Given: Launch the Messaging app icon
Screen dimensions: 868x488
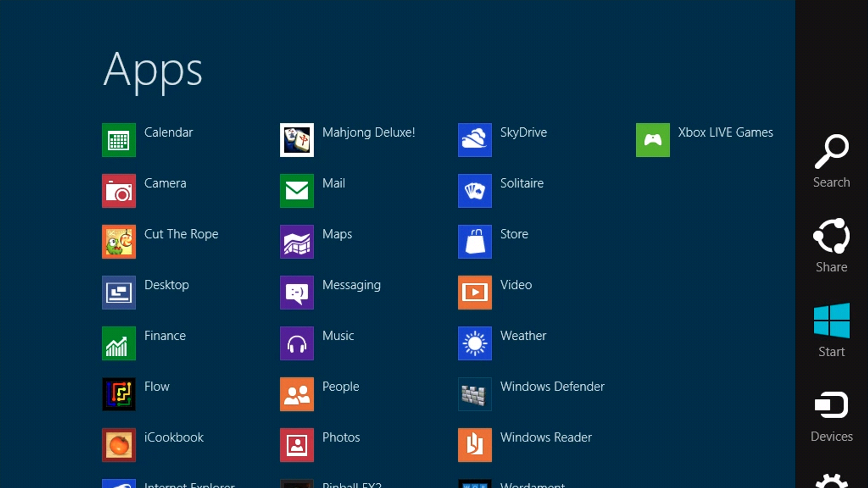Looking at the screenshot, I should [297, 293].
